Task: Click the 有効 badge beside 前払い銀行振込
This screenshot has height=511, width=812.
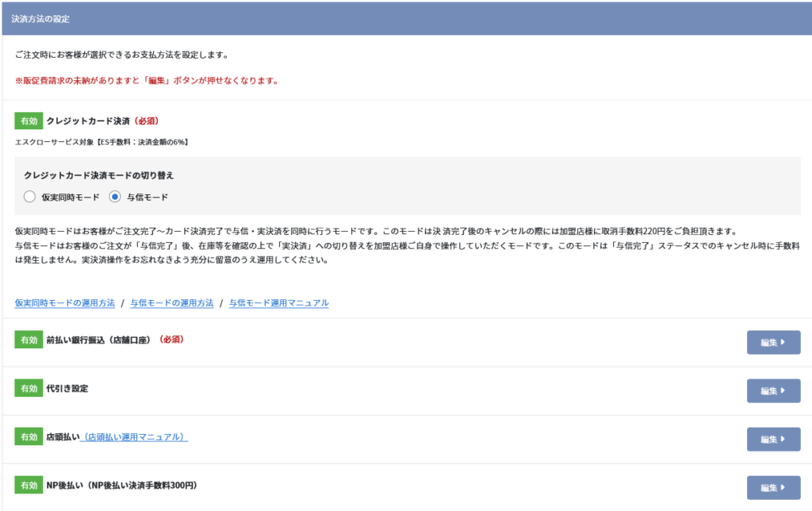Action: click(29, 340)
